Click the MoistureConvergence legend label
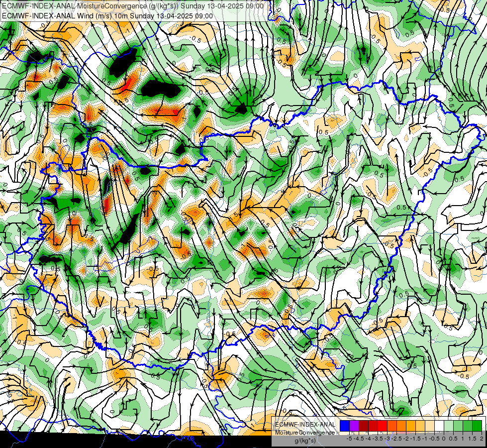Screen dimensions: 487x448 (x=305, y=433)
